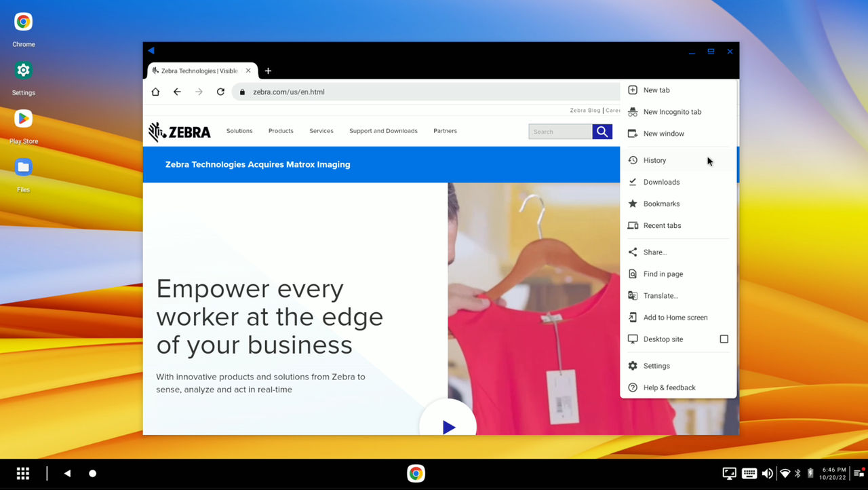Click the Wi-Fi tray icon

tap(785, 474)
